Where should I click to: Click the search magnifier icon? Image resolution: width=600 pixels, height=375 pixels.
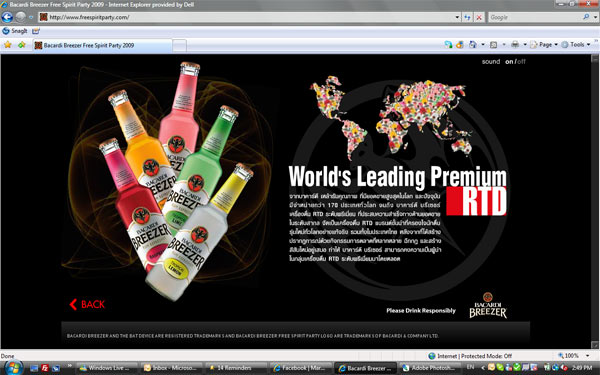coord(586,17)
